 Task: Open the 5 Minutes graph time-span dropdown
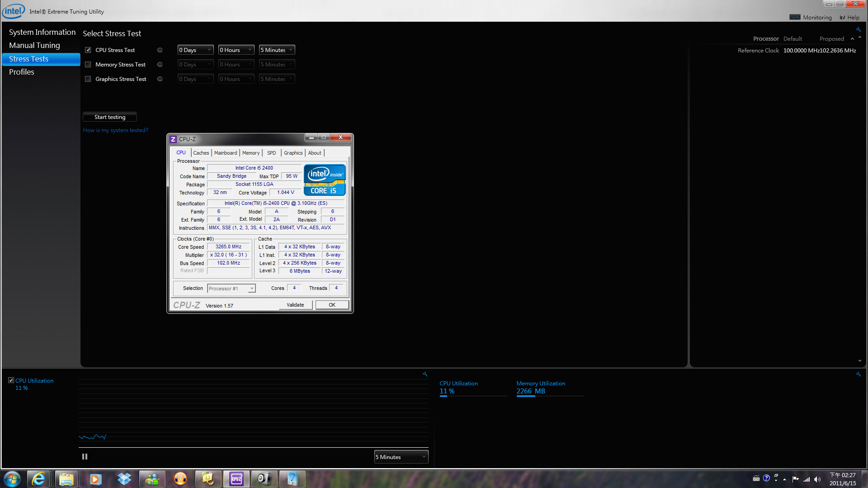401,457
